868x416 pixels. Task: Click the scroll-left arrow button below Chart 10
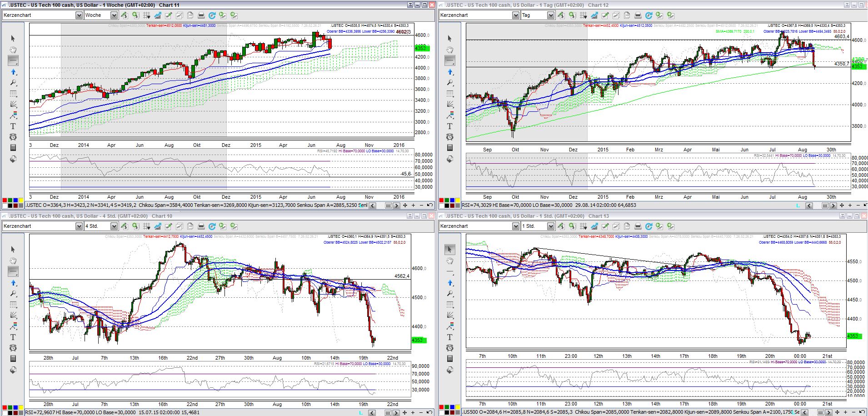(372, 412)
